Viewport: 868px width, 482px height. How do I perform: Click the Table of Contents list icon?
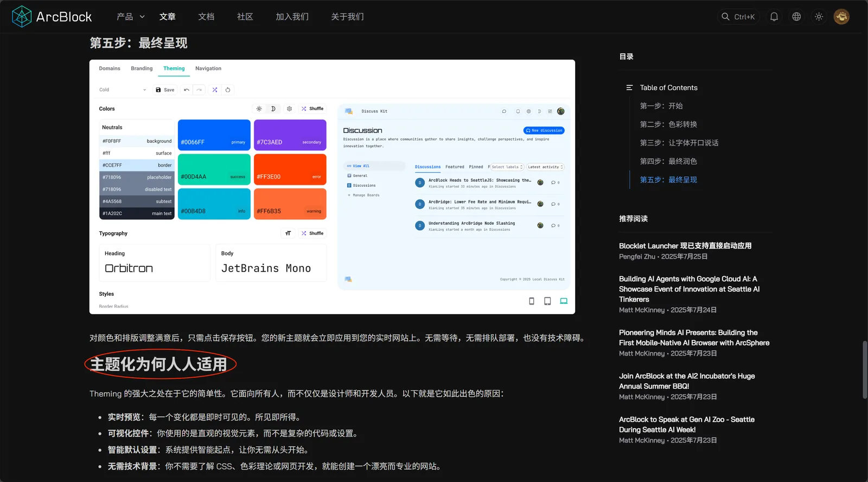[629, 87]
